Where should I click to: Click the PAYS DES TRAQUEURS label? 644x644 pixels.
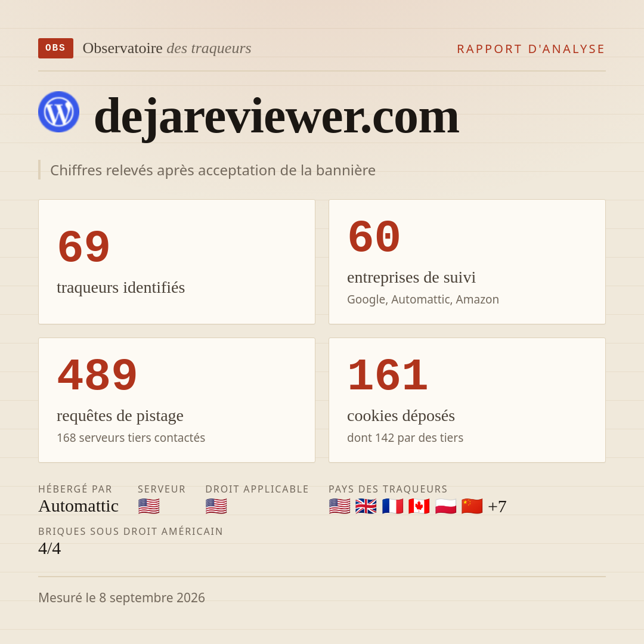pos(388,489)
